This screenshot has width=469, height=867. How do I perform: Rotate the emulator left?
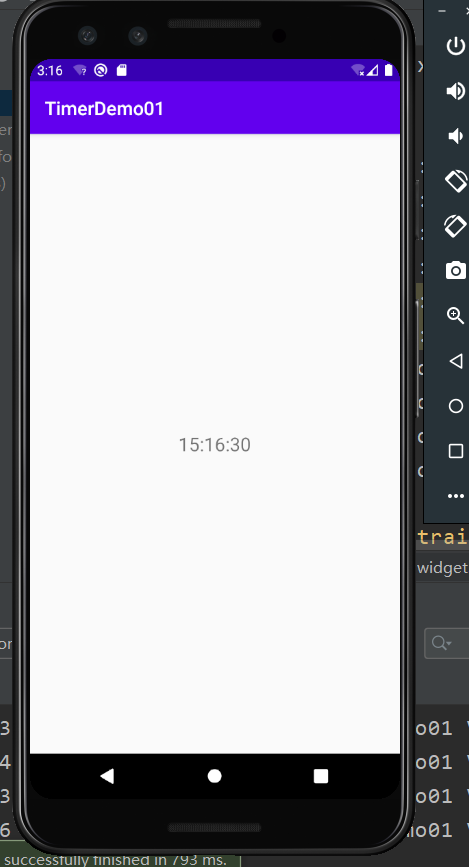click(x=456, y=181)
